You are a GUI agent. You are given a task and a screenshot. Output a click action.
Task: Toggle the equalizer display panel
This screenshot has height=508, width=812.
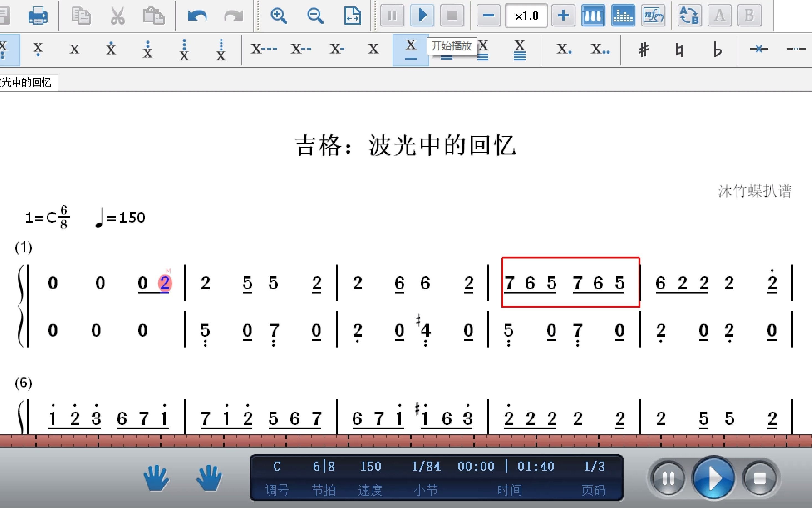pyautogui.click(x=623, y=15)
